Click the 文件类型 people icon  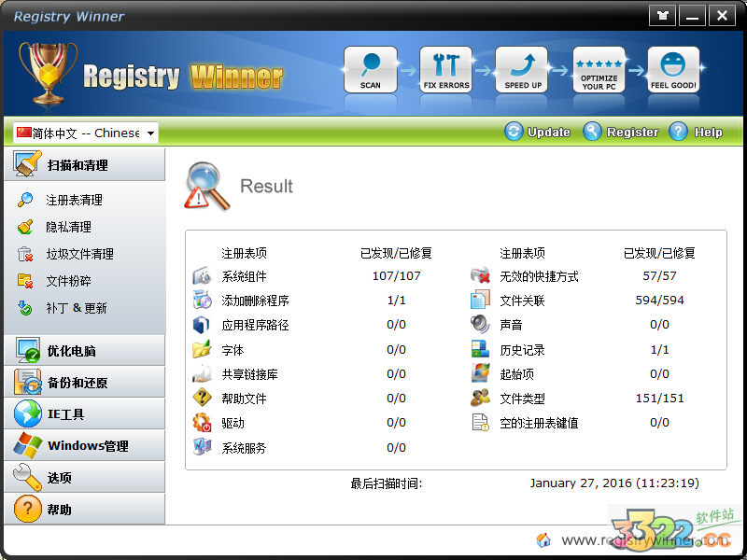click(480, 398)
